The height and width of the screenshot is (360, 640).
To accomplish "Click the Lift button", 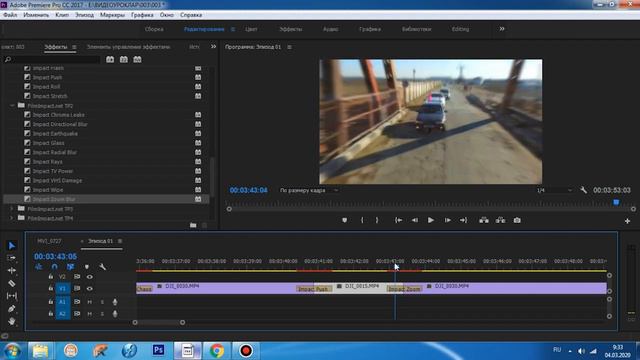I will coord(484,220).
